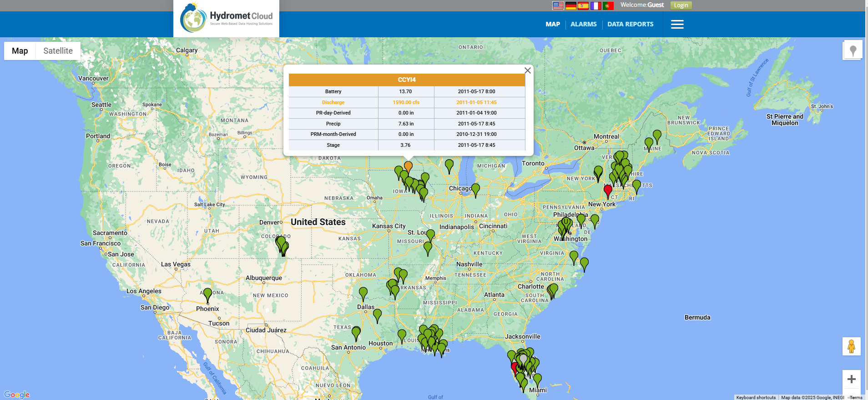Zoom in with the plus button

tap(851, 379)
